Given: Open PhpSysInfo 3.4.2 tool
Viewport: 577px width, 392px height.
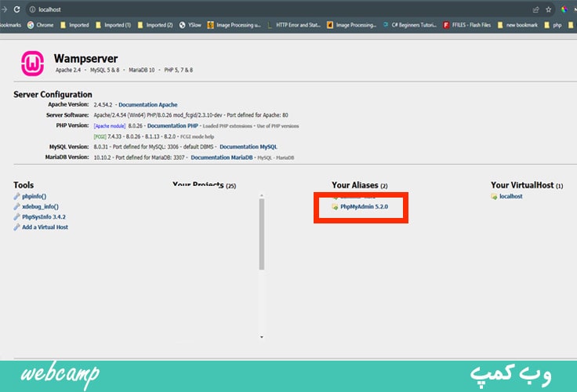Looking at the screenshot, I should pyautogui.click(x=44, y=217).
